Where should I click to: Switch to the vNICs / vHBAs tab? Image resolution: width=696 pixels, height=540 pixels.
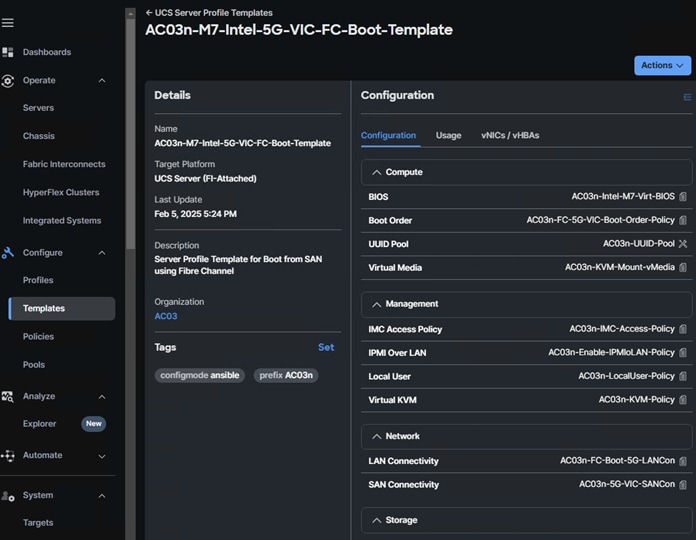click(x=510, y=135)
